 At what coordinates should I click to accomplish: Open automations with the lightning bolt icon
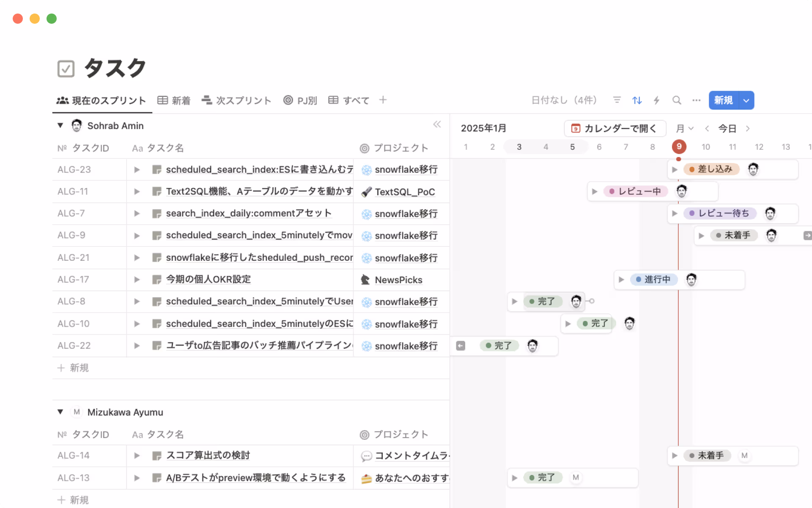coord(657,100)
